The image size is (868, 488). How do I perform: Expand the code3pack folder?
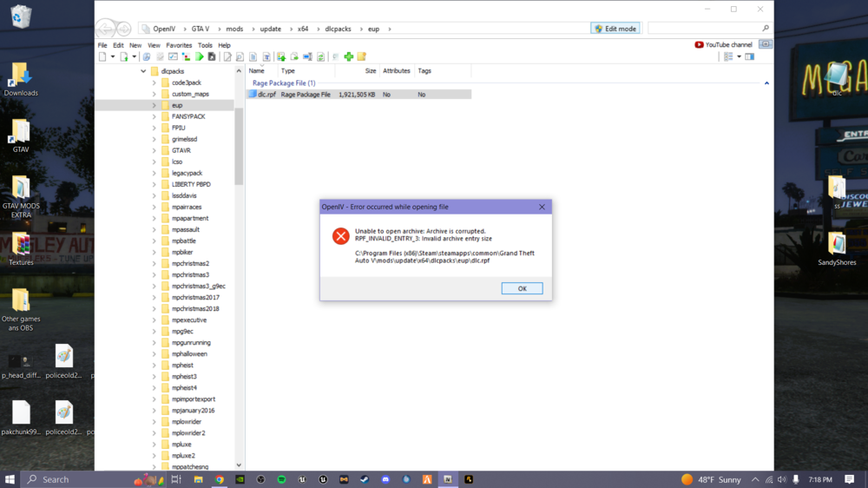154,82
